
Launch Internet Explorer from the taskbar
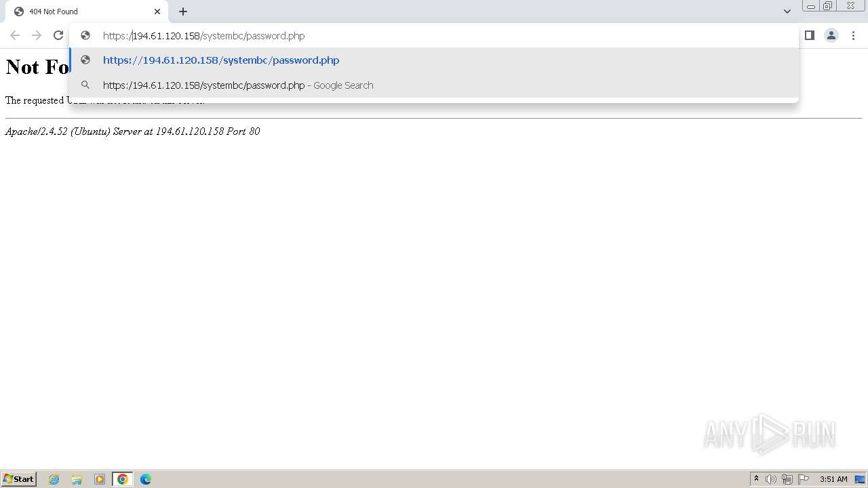(x=54, y=479)
